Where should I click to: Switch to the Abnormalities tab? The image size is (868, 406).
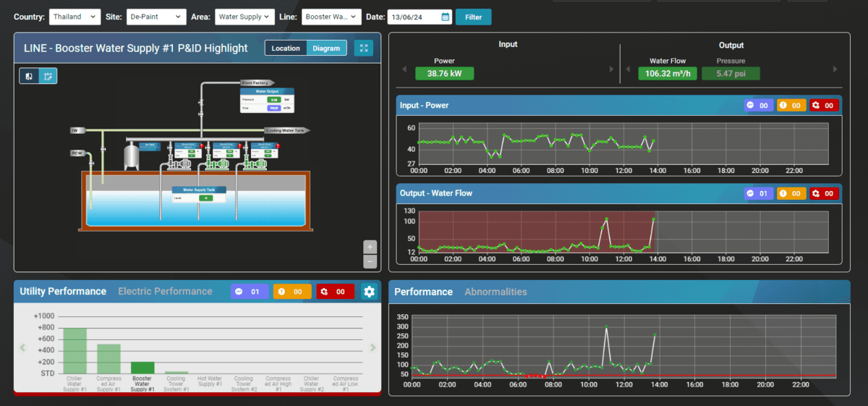click(x=495, y=292)
